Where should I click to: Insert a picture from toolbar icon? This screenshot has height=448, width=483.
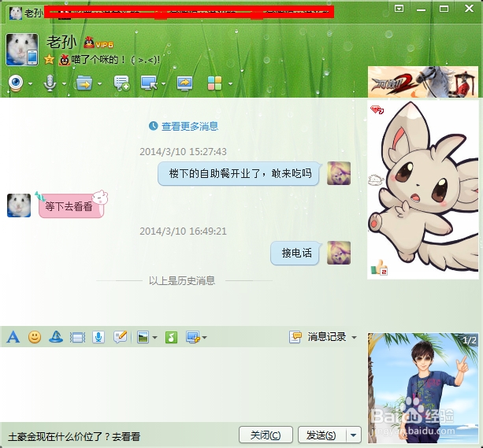click(143, 337)
